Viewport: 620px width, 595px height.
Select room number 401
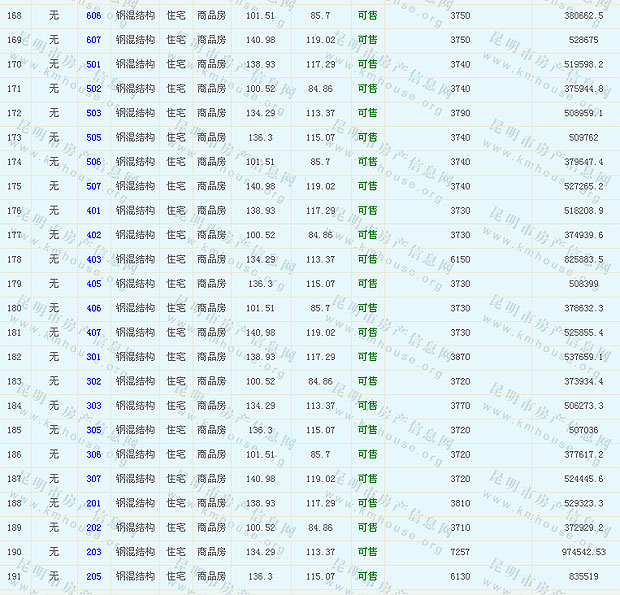(x=93, y=211)
